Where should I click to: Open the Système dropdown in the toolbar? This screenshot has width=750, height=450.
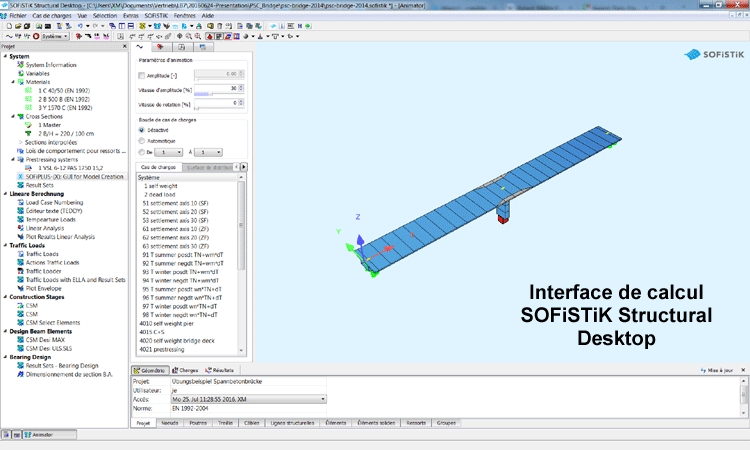pos(55,36)
